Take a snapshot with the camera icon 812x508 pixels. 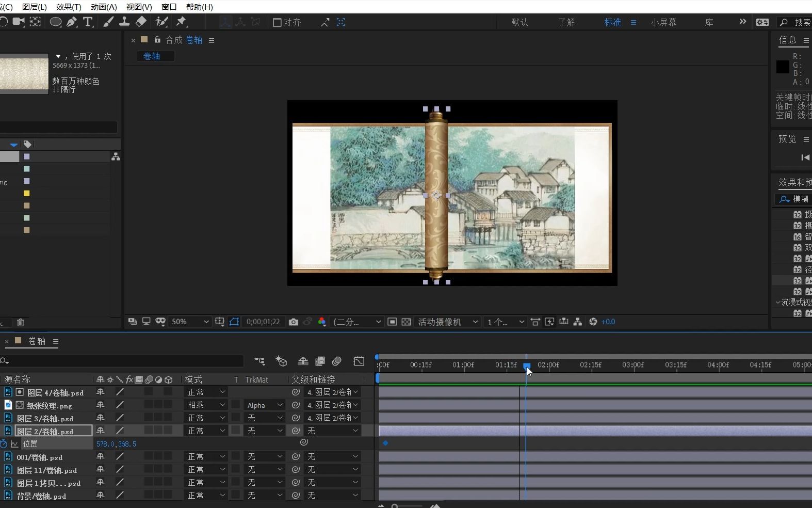pos(294,322)
